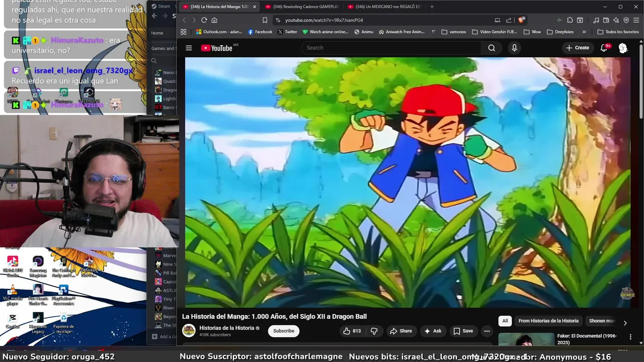Open Brave Shields lion icon
The width and height of the screenshot is (644, 362).
[521, 20]
